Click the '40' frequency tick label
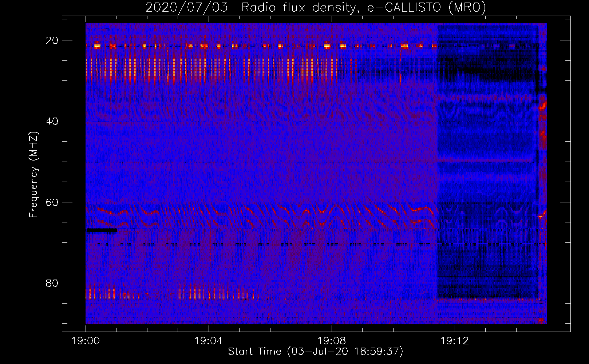 point(52,121)
